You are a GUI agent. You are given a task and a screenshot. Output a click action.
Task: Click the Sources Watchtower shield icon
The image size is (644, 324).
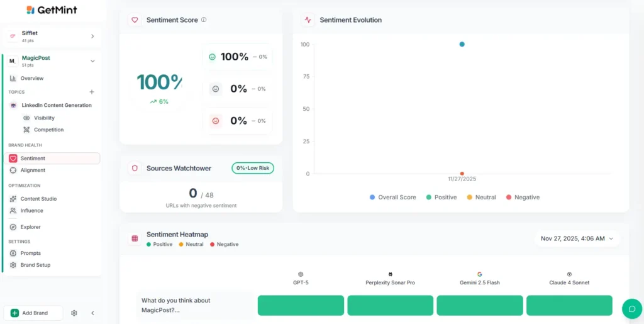pos(135,168)
